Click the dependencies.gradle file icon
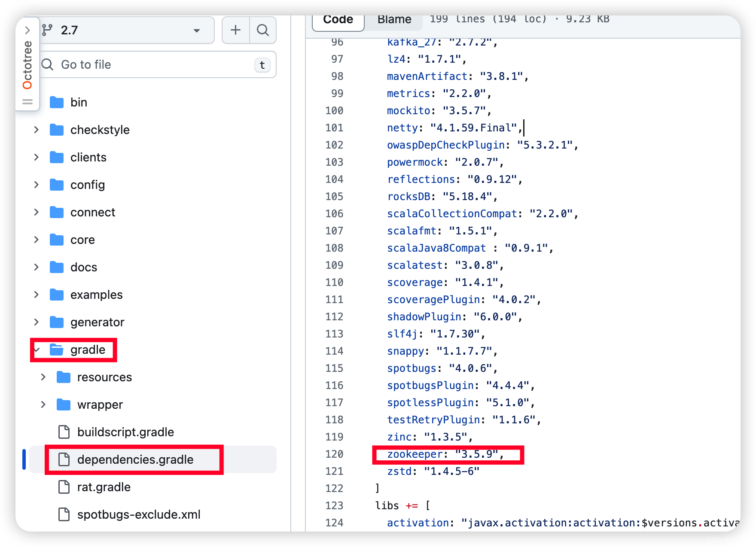 [64, 459]
